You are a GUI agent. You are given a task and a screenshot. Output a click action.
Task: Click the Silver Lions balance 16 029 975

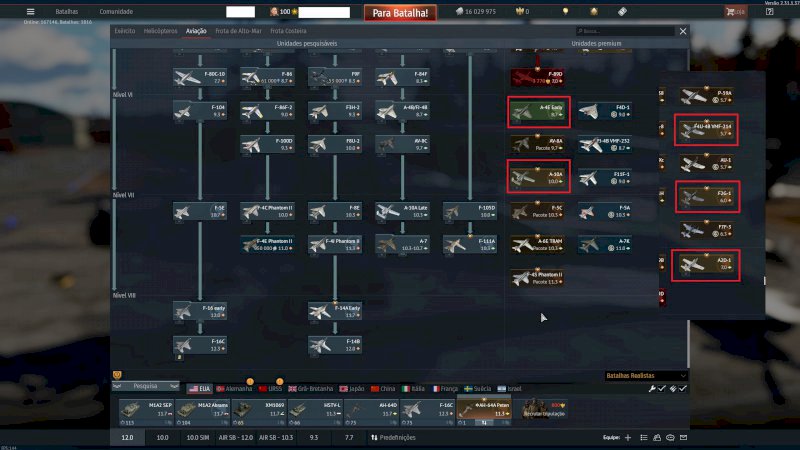[476, 11]
